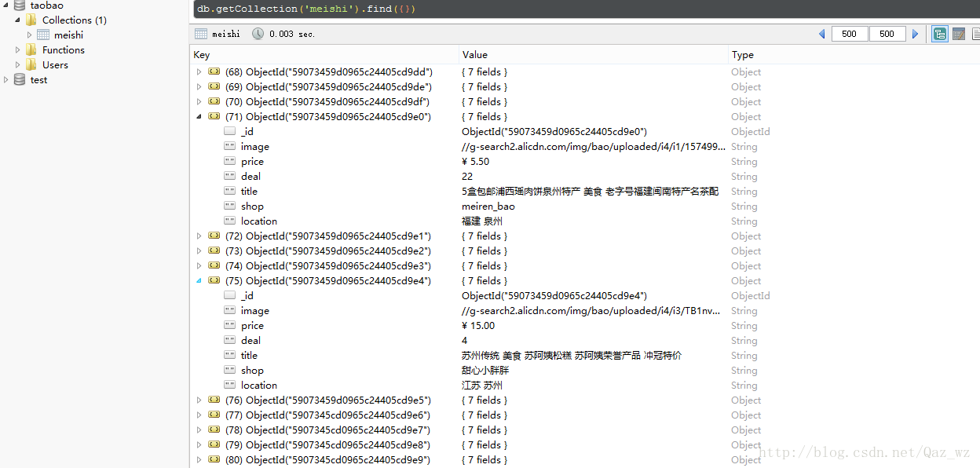Viewport: 980px width, 468px height.
Task: Select the value ¥ 5.50
Action: click(475, 161)
